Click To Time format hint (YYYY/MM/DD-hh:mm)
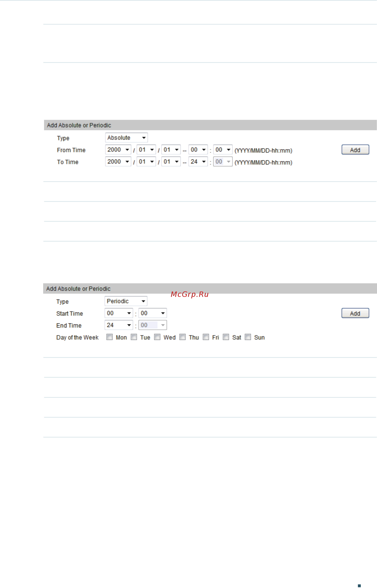This screenshot has height=588, width=377. pyautogui.click(x=263, y=162)
